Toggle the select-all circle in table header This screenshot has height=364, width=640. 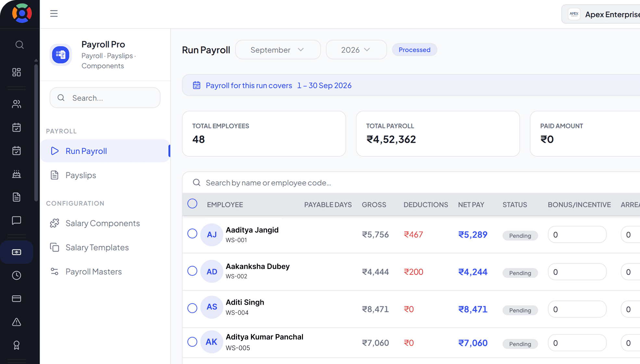click(192, 204)
